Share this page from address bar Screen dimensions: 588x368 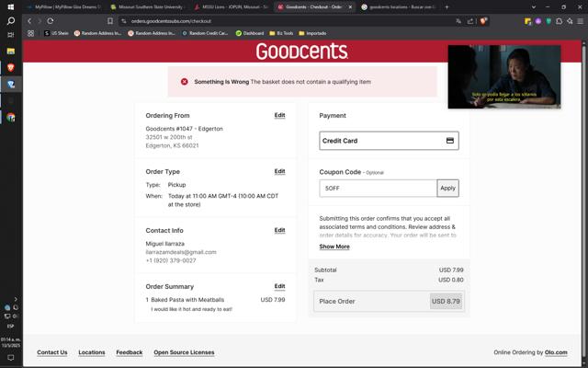[x=469, y=21]
